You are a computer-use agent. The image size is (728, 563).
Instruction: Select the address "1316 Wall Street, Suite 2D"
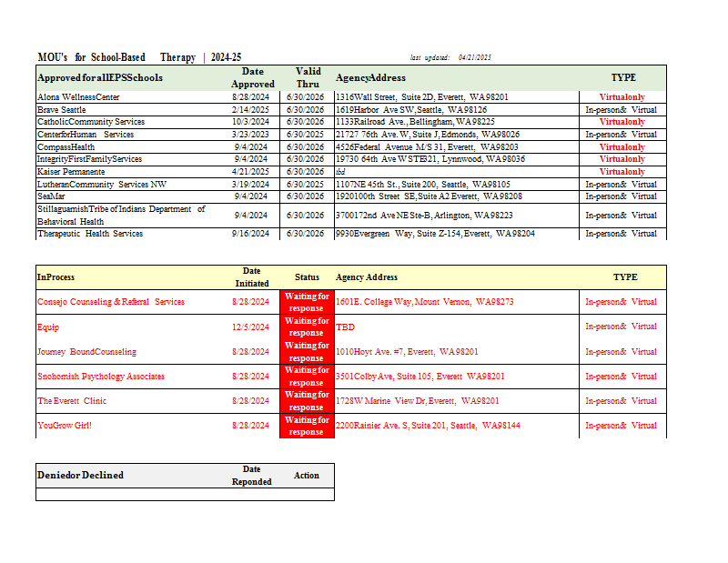422,97
